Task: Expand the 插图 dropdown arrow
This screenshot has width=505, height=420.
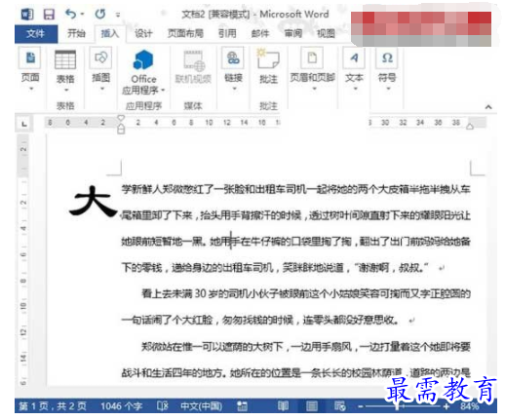Action: coord(102,89)
